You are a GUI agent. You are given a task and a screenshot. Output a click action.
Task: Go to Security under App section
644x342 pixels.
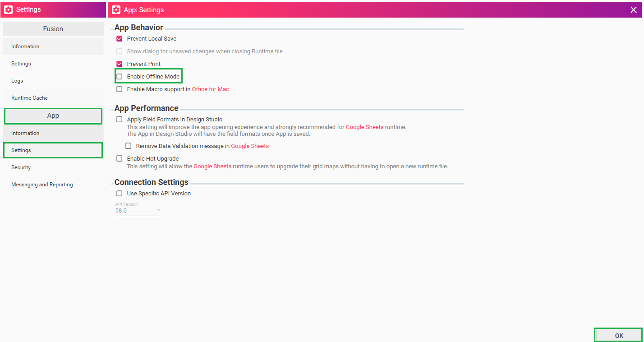pyautogui.click(x=21, y=167)
